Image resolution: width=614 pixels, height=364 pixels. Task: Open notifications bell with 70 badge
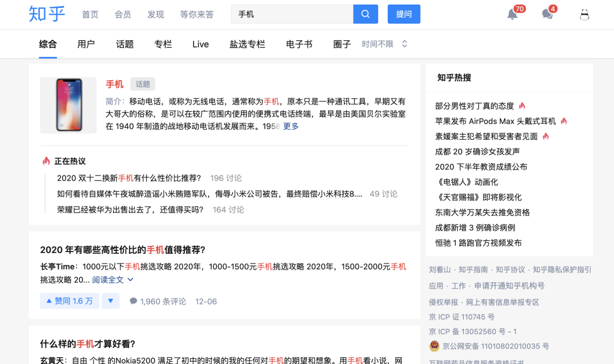(512, 14)
